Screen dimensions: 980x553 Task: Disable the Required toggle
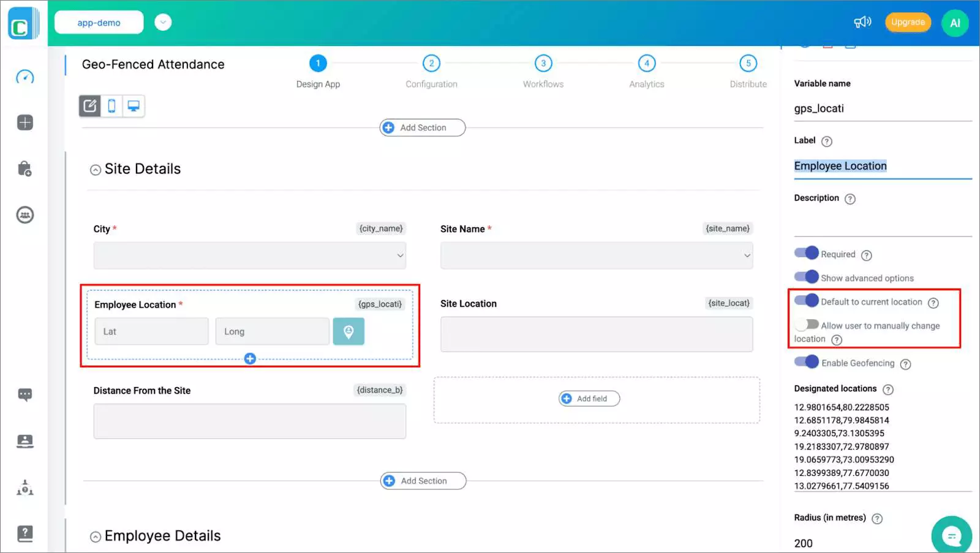[x=807, y=252]
